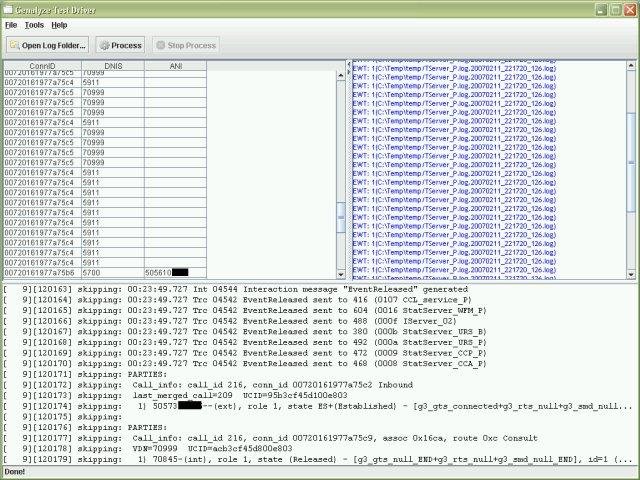
Task: Minimize the Genalyze Test Driver window
Action: (x=601, y=9)
